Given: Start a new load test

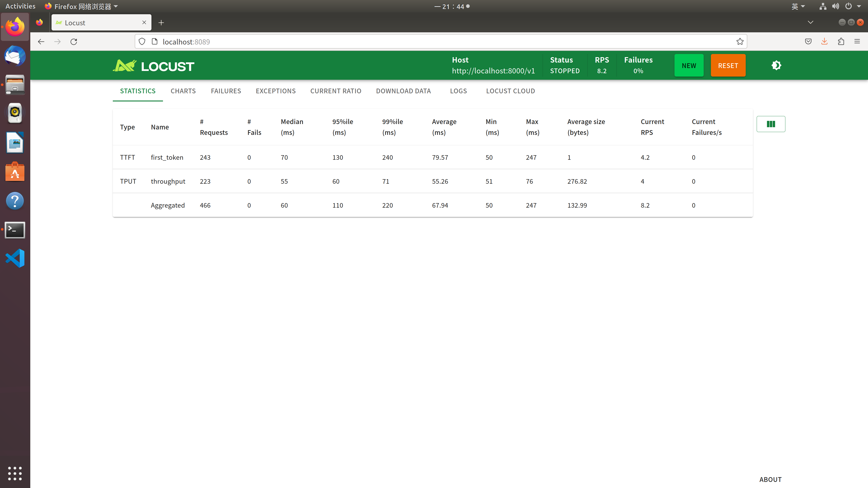Looking at the screenshot, I should (689, 65).
